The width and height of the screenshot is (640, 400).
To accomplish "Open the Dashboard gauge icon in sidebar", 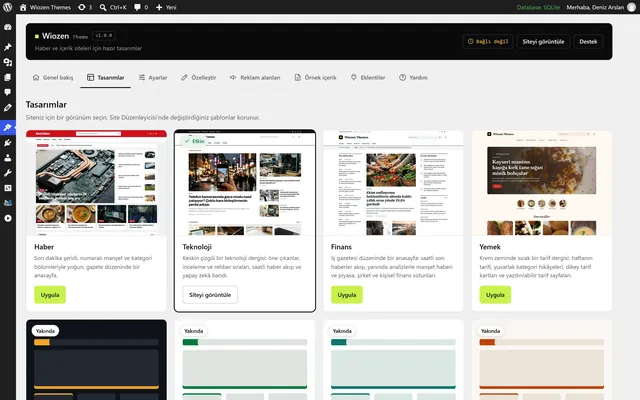I will (x=8, y=27).
